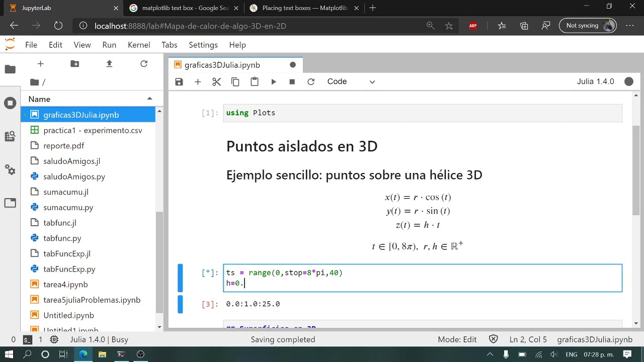Select tabfunc.py file

(89, 238)
